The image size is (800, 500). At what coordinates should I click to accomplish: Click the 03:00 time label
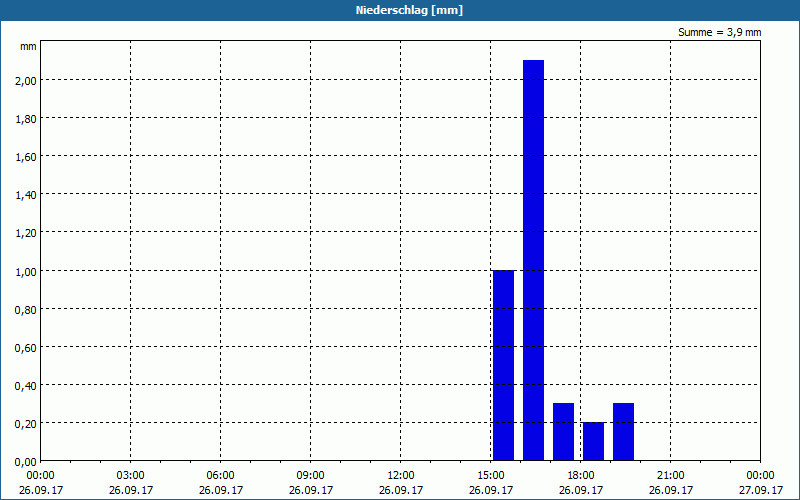click(131, 476)
